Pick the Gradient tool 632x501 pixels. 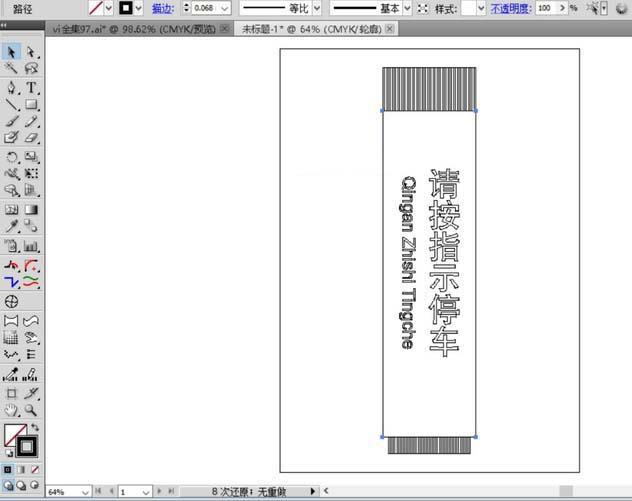(31, 210)
